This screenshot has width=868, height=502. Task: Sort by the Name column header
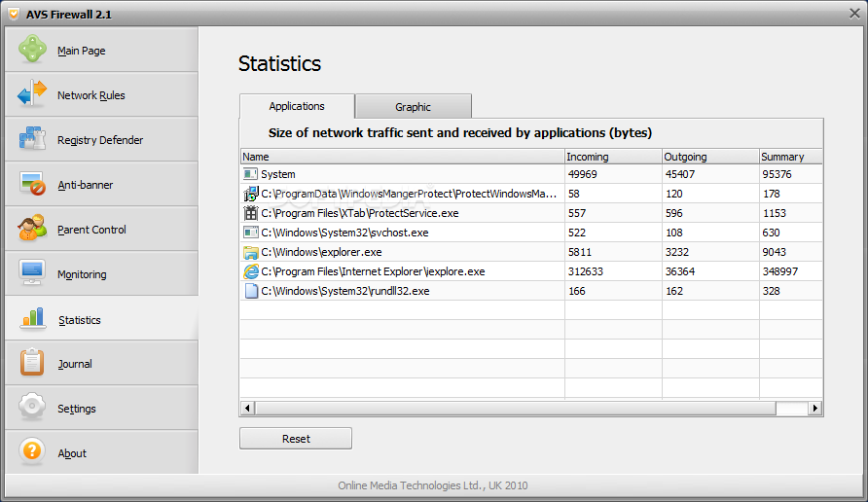tap(403, 157)
